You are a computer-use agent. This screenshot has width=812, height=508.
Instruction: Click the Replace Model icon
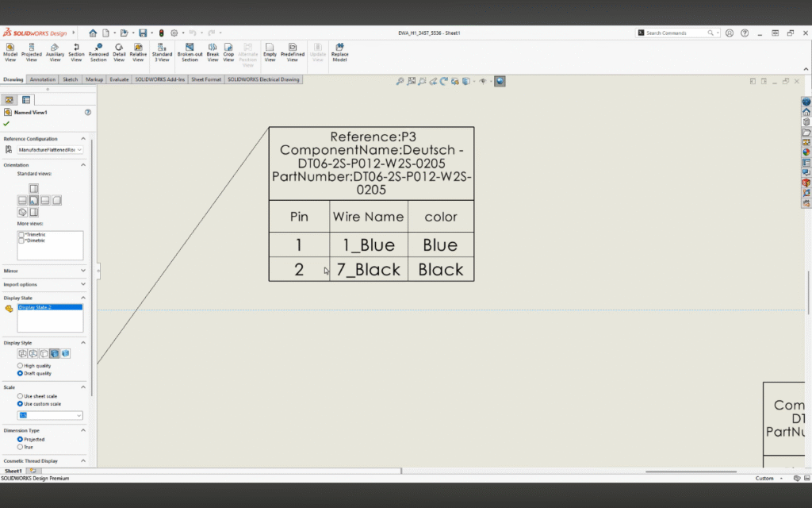pos(339,52)
